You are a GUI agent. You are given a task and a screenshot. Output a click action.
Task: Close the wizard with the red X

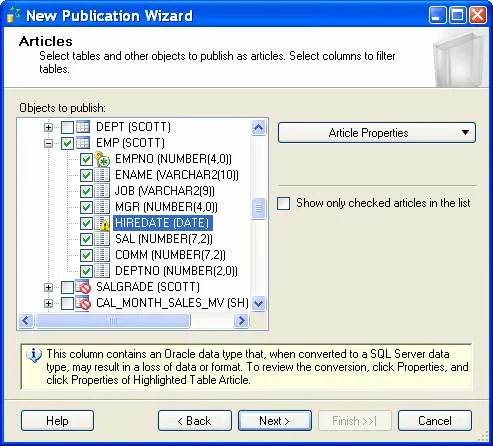click(x=478, y=15)
